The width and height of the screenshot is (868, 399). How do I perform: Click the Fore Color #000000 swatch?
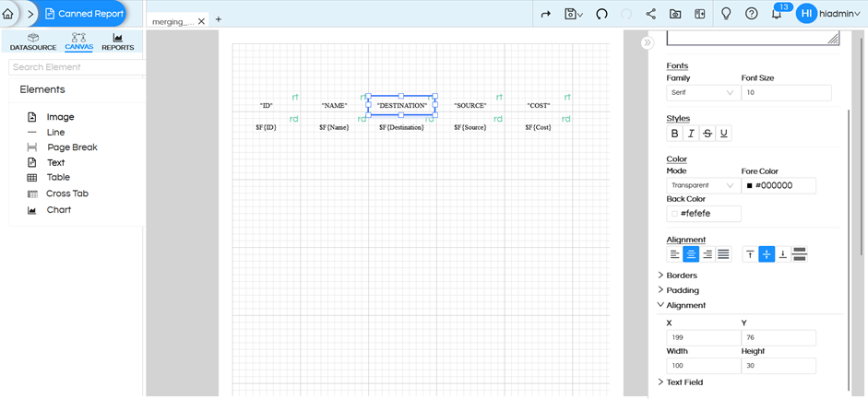click(749, 186)
